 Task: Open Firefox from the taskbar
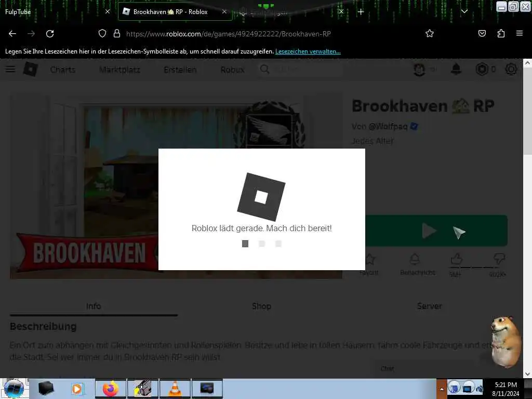point(111,389)
